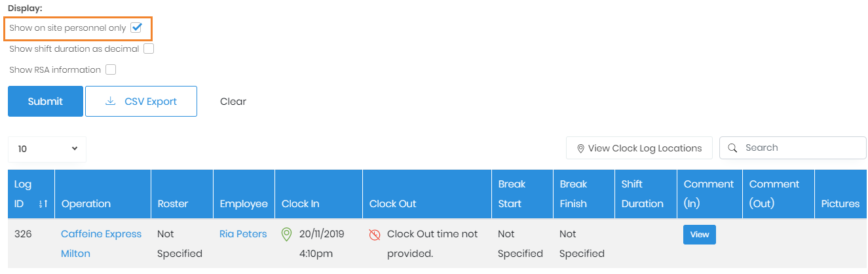Open employee Ria Peters link
The height and width of the screenshot is (274, 868).
pos(243,234)
